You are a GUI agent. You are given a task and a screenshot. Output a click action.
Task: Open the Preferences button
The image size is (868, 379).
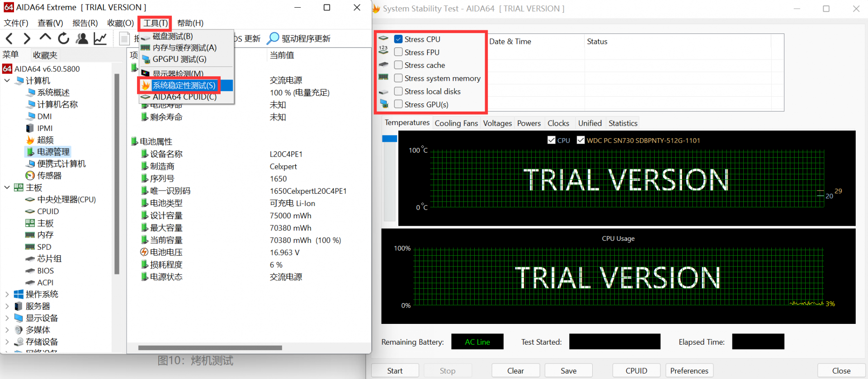(689, 370)
